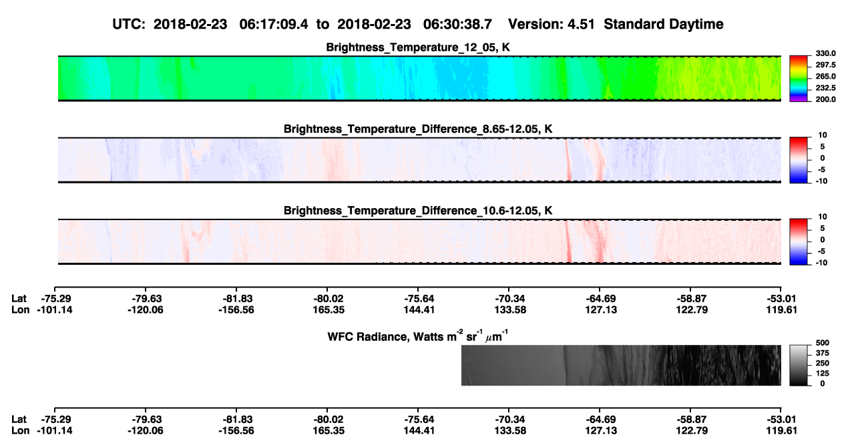Click the 10.6-12.05 difference color scale bar
Screen dimensions: 868x445
click(x=799, y=242)
